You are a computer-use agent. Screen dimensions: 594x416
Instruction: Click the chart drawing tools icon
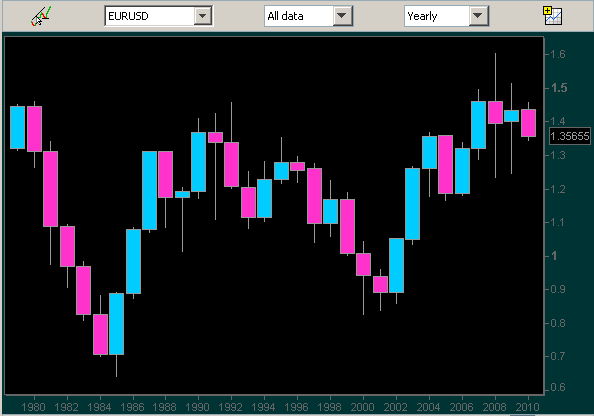coord(41,16)
